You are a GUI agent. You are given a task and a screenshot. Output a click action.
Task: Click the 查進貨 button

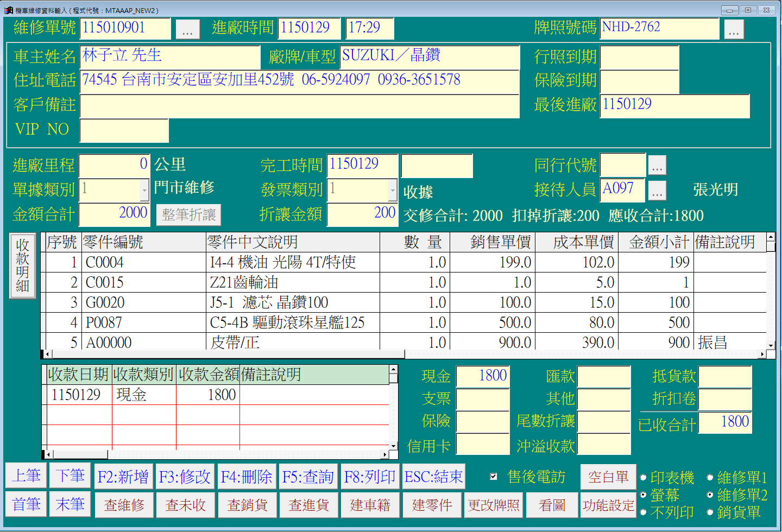pyautogui.click(x=309, y=505)
